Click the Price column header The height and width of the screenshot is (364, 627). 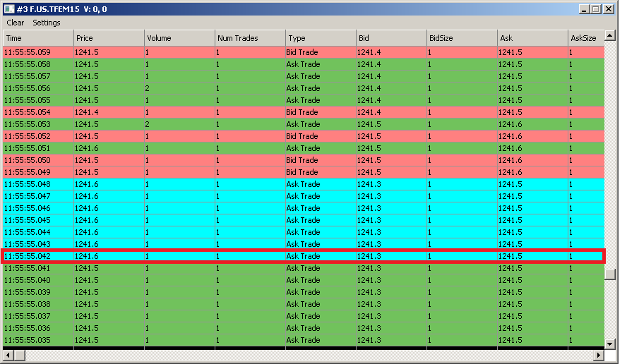(x=109, y=38)
